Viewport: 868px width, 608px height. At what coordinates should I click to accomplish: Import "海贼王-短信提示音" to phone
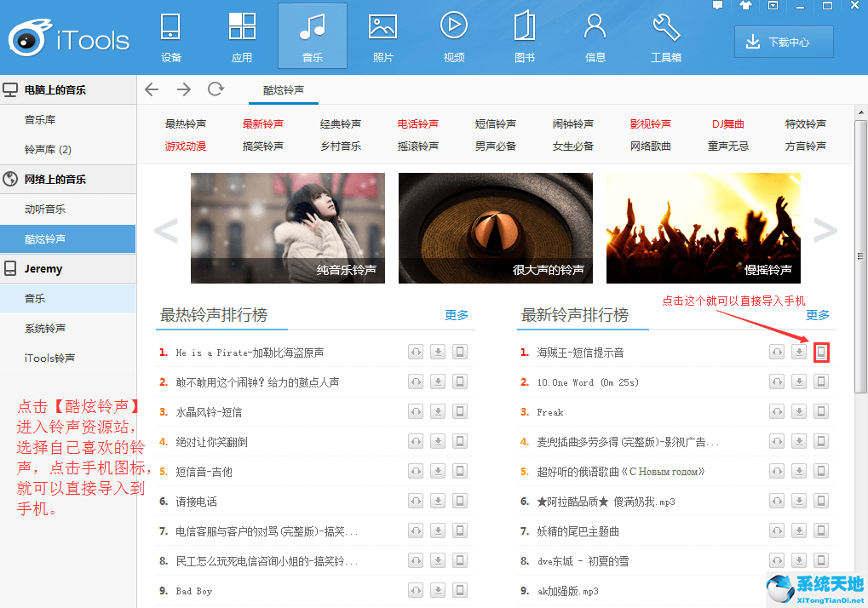820,352
